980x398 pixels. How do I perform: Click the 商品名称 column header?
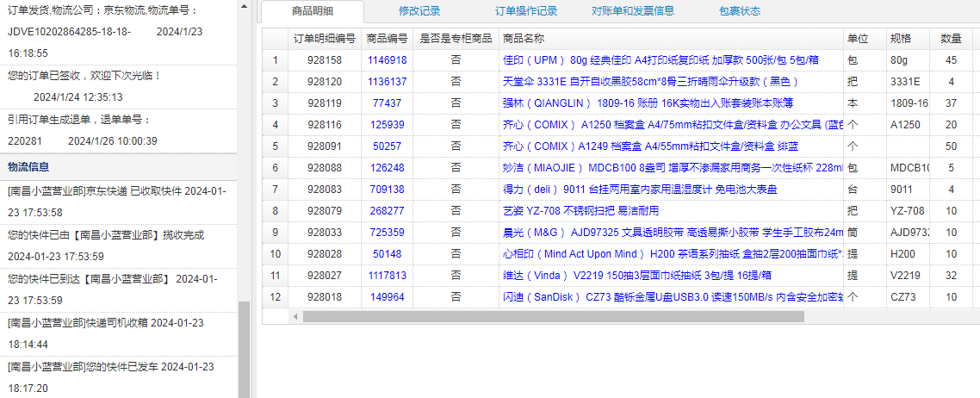pos(671,39)
